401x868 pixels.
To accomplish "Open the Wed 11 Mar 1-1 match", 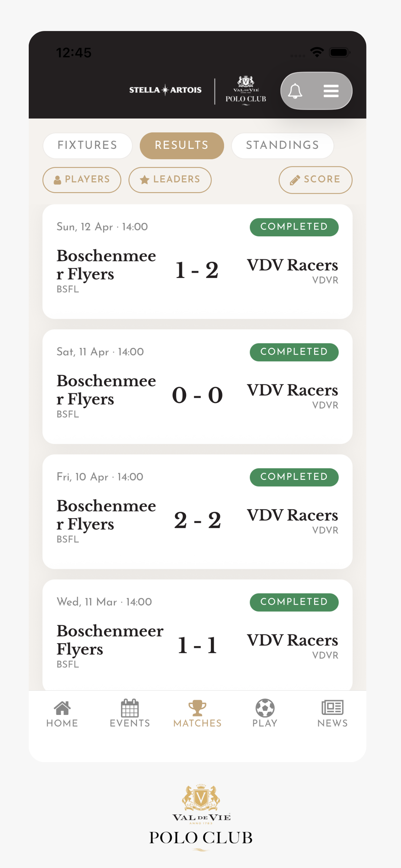I will [x=198, y=635].
